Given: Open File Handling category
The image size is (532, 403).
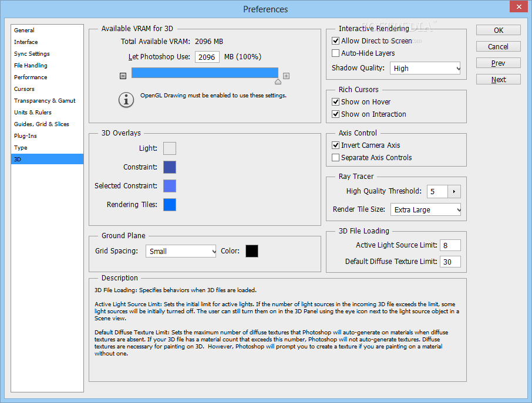Looking at the screenshot, I should coord(47,66).
